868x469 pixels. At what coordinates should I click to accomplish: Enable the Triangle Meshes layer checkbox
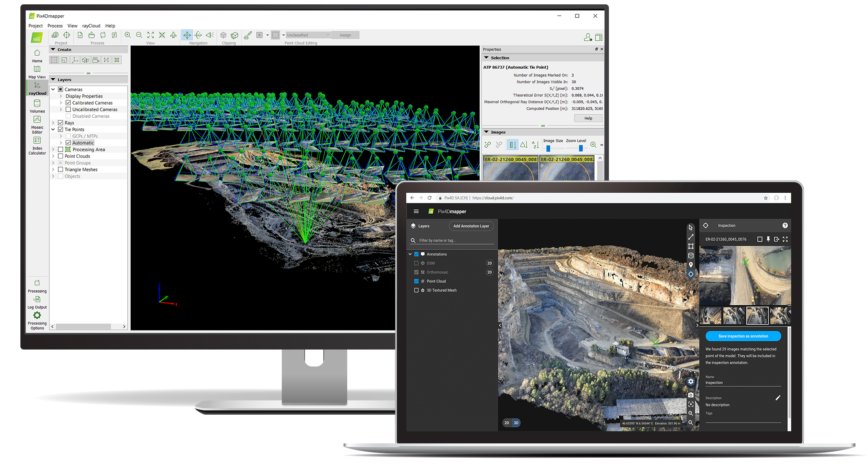[x=61, y=169]
